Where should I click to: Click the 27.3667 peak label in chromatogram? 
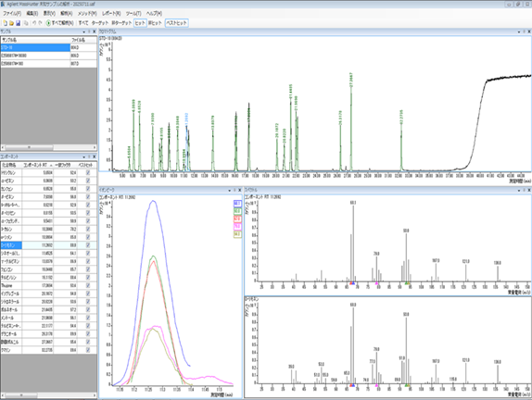click(x=351, y=80)
